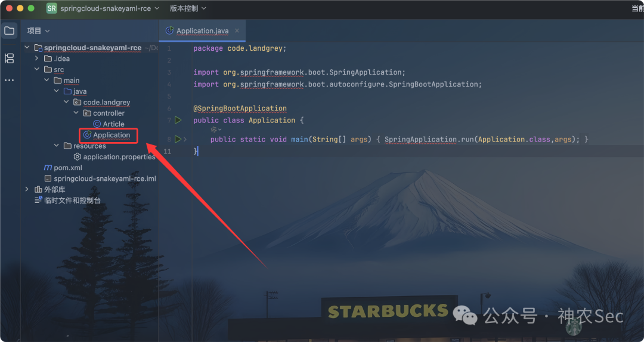Open the Project tool window folder icon

pos(9,31)
